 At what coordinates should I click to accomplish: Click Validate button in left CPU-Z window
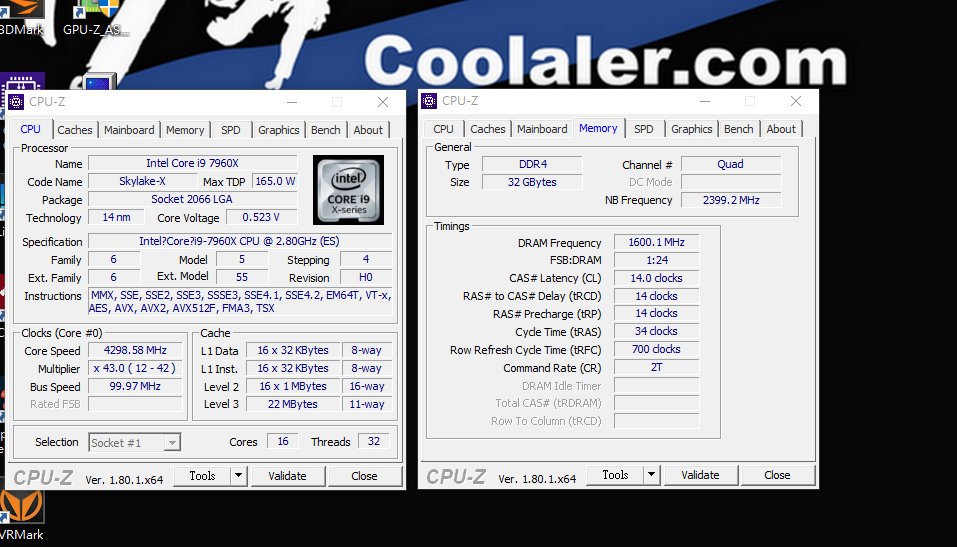[x=287, y=476]
